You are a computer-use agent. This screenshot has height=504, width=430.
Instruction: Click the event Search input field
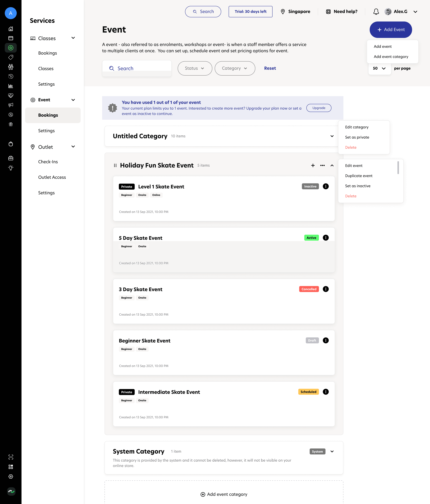click(137, 68)
